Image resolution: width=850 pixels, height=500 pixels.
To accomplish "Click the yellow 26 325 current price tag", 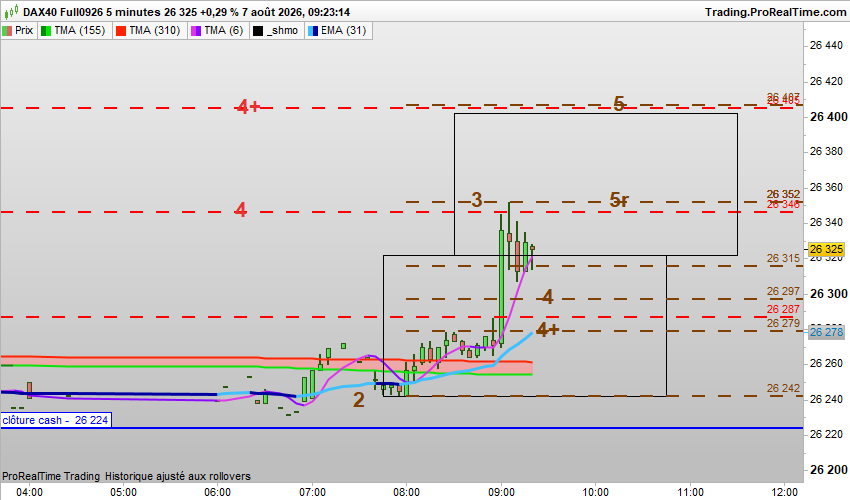I will pyautogui.click(x=826, y=249).
